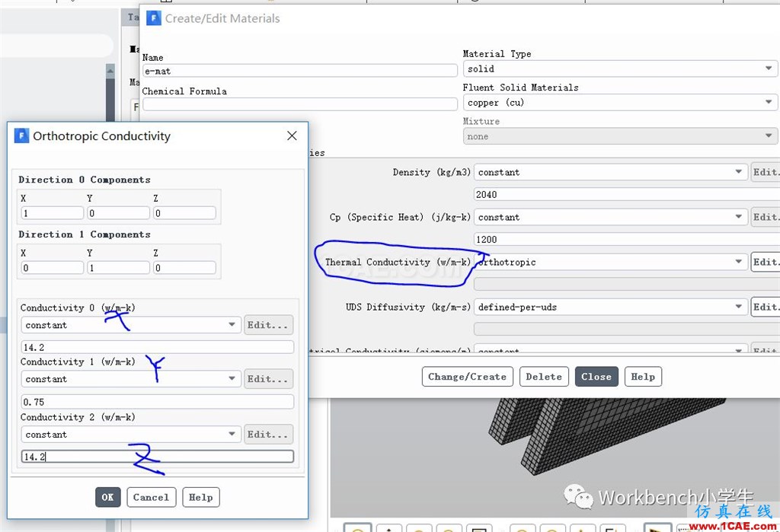Click Conductivity 1 value field 0.75
This screenshot has height=532, width=780.
coord(157,402)
